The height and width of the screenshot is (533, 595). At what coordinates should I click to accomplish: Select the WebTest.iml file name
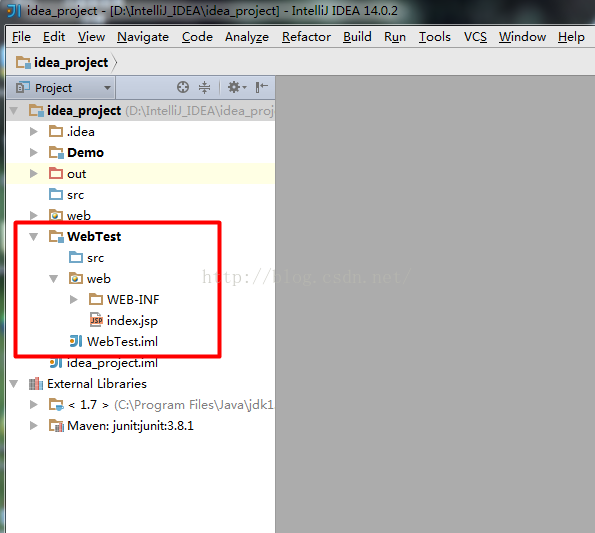click(x=122, y=342)
